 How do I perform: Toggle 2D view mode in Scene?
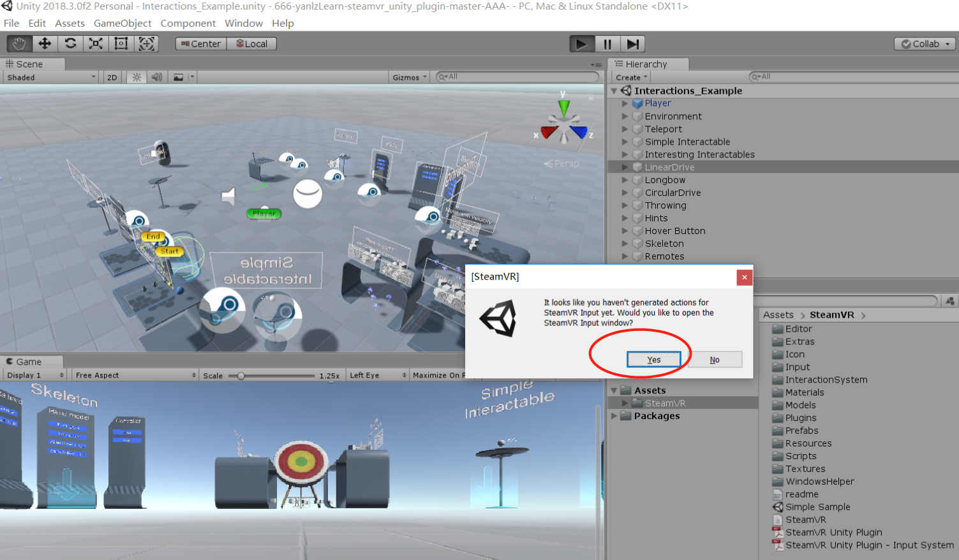(x=112, y=77)
